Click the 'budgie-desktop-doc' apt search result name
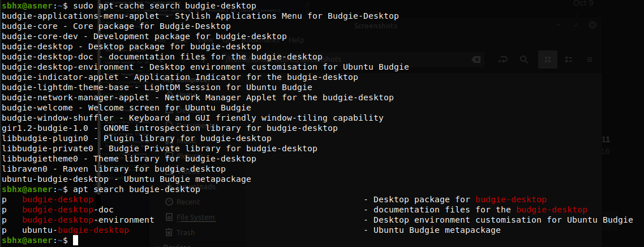The image size is (644, 247). pos(68,210)
